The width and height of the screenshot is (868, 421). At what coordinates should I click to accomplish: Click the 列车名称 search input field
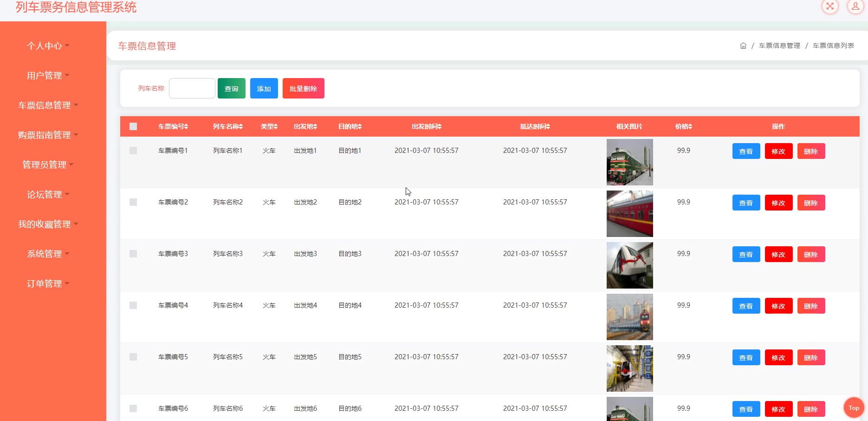pyautogui.click(x=192, y=88)
